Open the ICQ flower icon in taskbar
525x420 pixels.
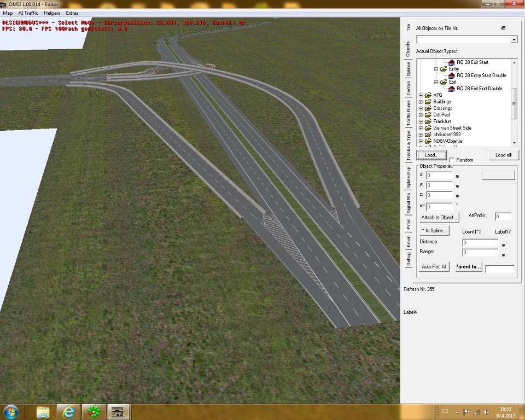(x=94, y=411)
